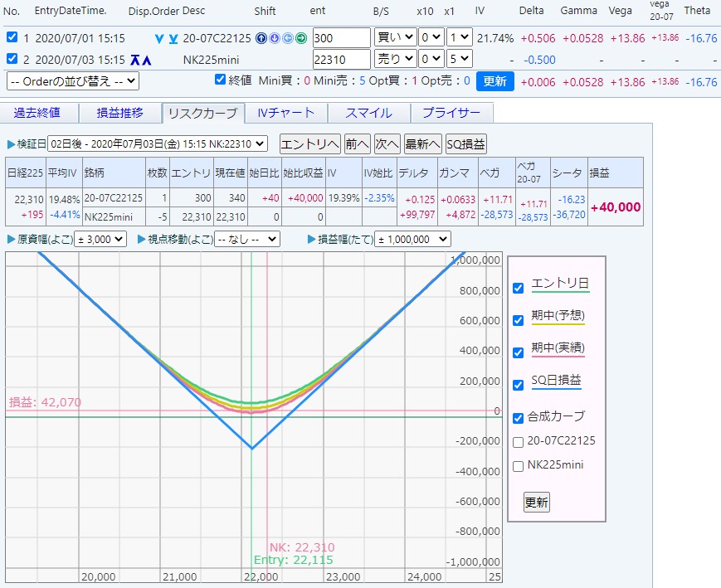The image size is (721, 588).
Task: Click the Entry: 22,115 chart label
Action: (294, 560)
